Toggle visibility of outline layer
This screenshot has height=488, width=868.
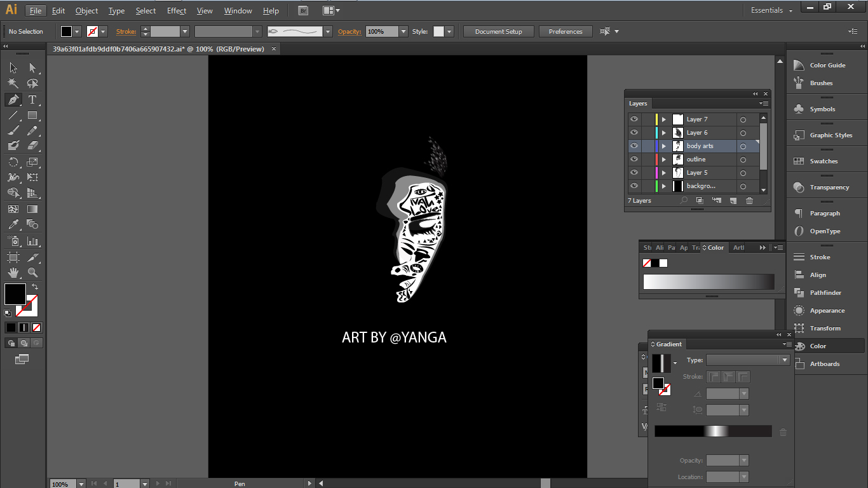pyautogui.click(x=634, y=159)
